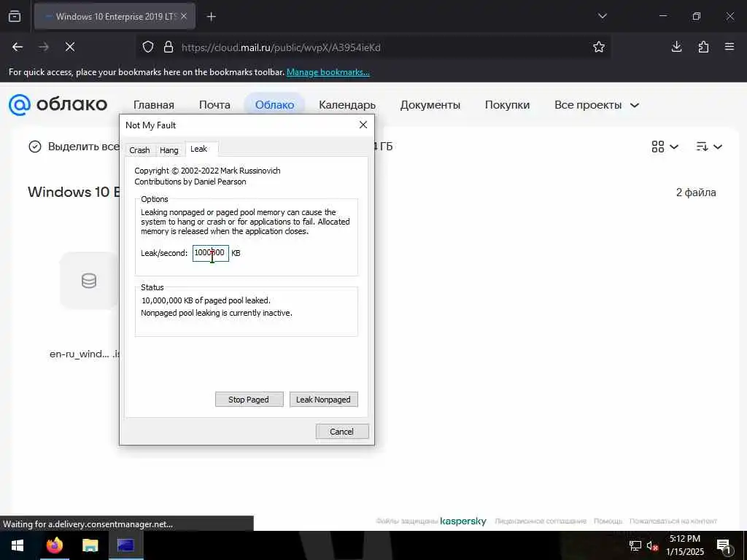Toggle the Выделить все select-all check

point(35,146)
